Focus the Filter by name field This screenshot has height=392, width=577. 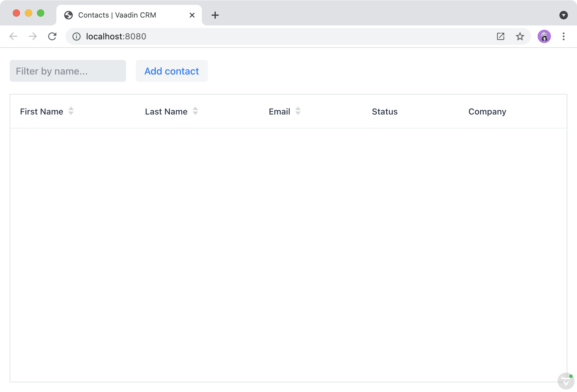68,71
